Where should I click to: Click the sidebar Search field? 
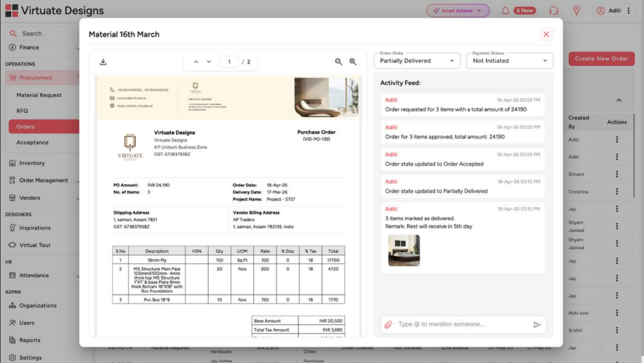pyautogui.click(x=40, y=34)
